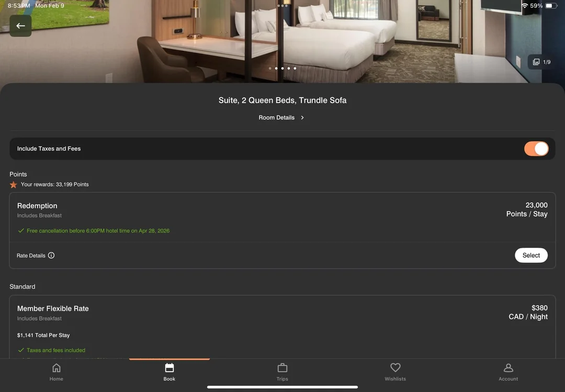Open the photo gallery 1/9 counter
This screenshot has width=565, height=392.
pyautogui.click(x=541, y=62)
